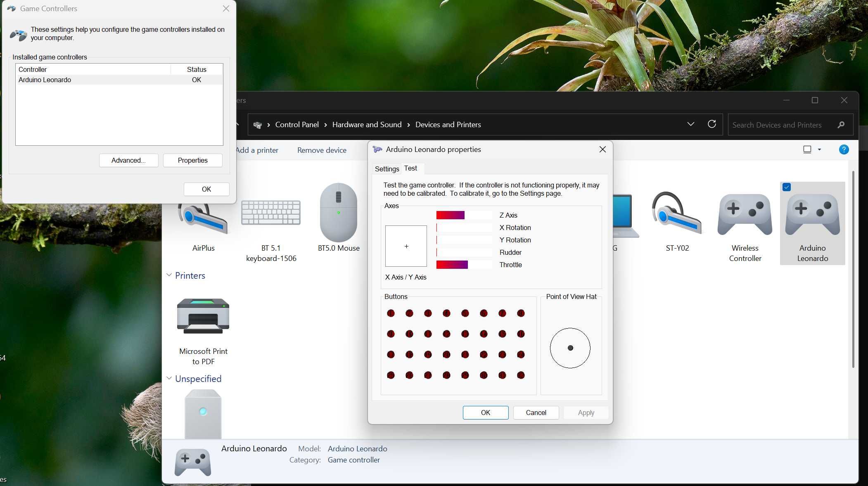Close the Game Controllers dialog

[226, 8]
